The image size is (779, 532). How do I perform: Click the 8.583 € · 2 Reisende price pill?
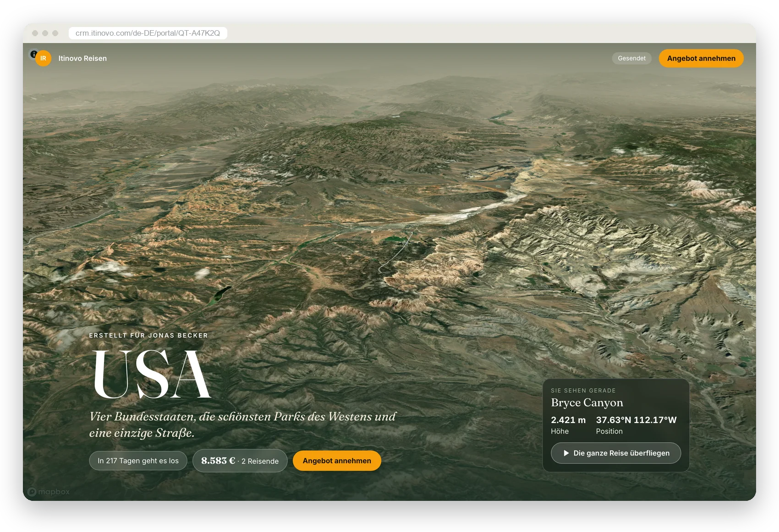(240, 461)
